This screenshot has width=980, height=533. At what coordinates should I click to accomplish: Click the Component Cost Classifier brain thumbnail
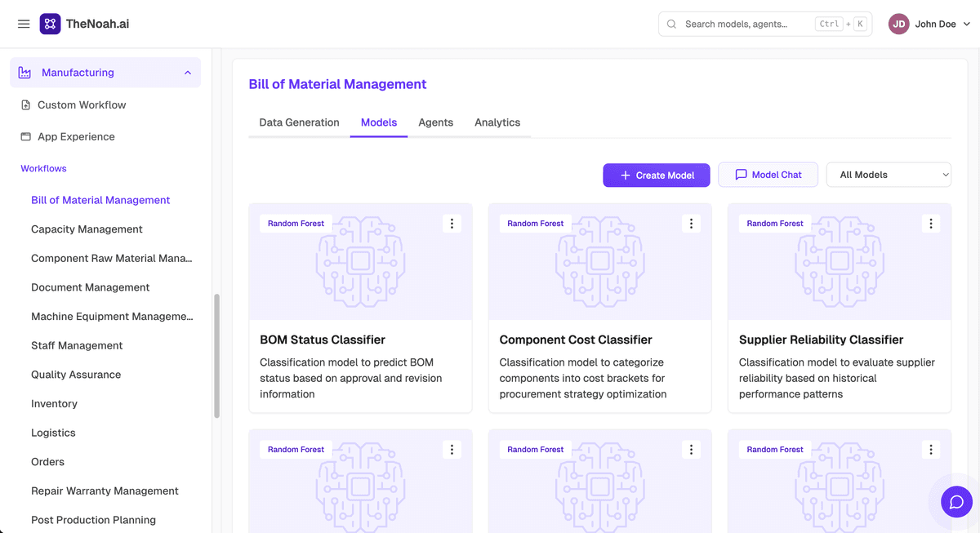(600, 261)
